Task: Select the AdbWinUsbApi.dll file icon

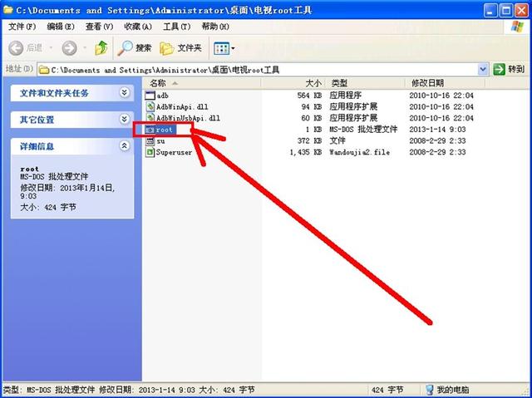Action: click(x=150, y=118)
